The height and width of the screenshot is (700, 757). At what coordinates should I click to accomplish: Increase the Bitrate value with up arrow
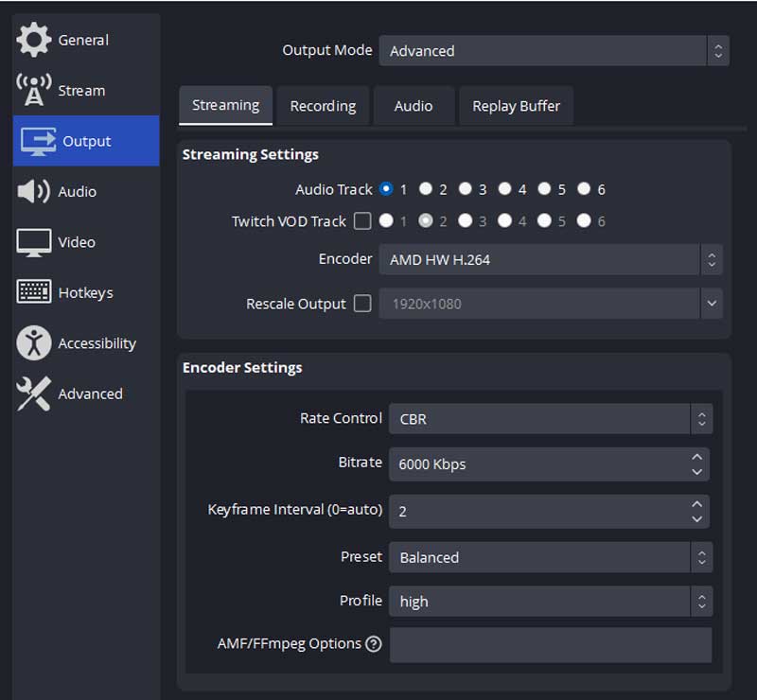coord(696,457)
